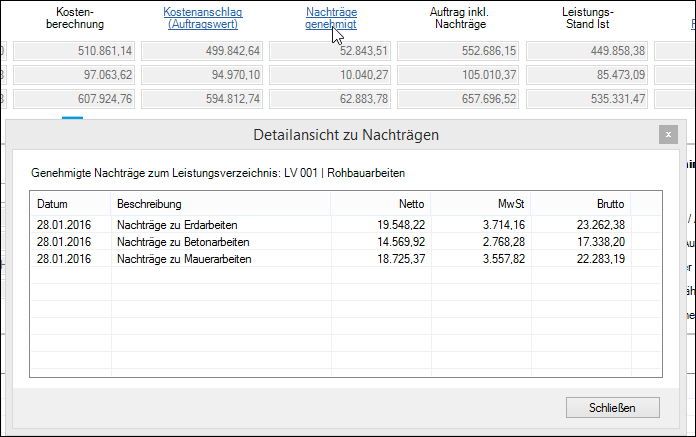The image size is (696, 437).
Task: Click the Brutto value 23.262,38
Action: click(x=601, y=225)
